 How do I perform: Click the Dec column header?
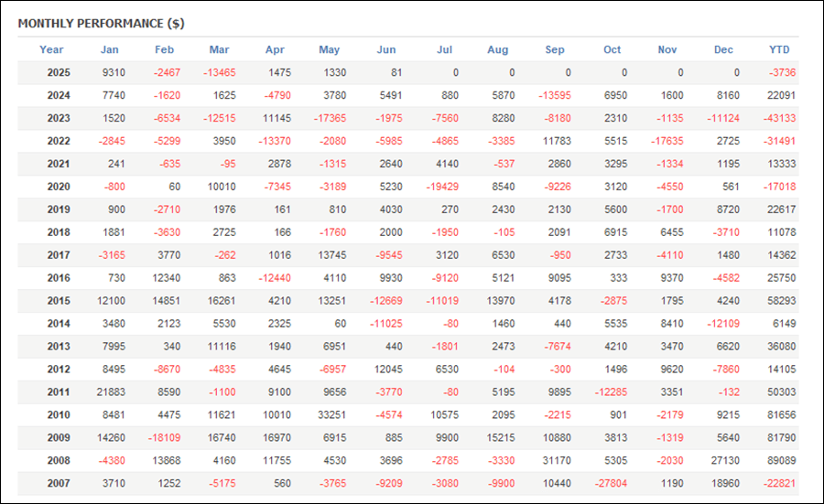click(723, 49)
